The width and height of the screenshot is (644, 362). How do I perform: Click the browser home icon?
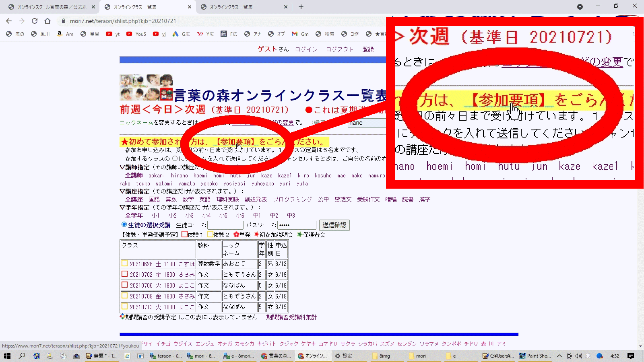tap(47, 21)
